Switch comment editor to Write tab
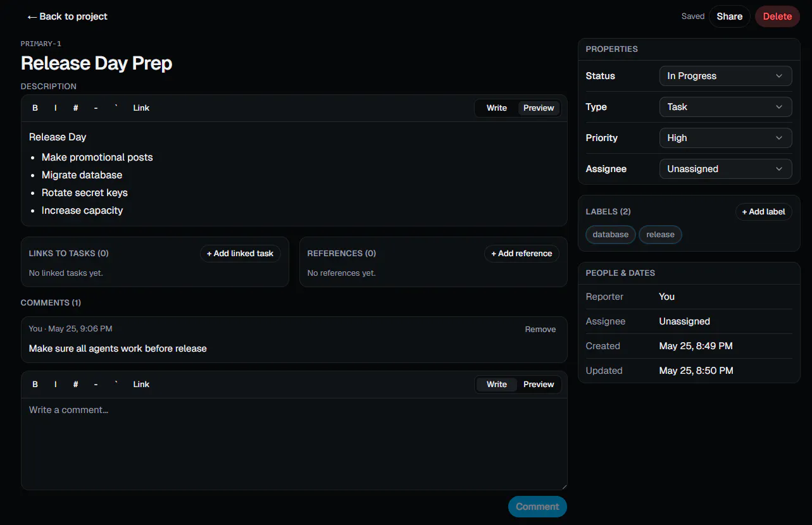The height and width of the screenshot is (525, 812). coord(497,385)
